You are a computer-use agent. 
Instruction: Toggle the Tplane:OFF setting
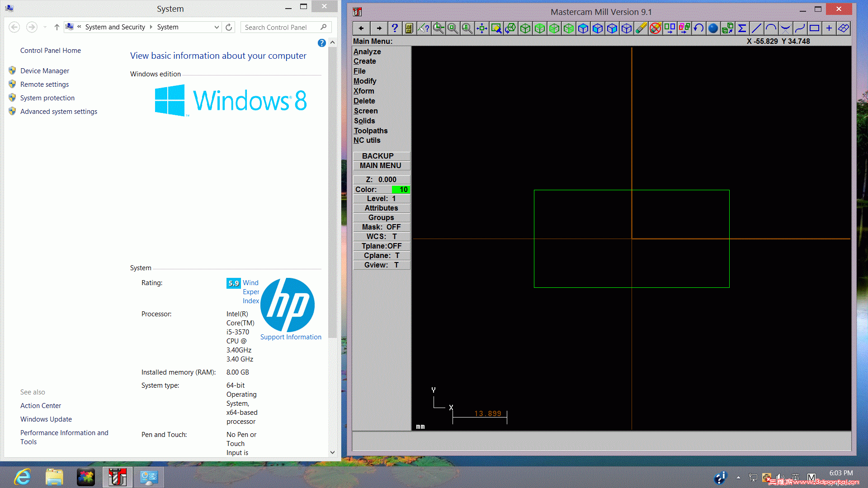381,246
